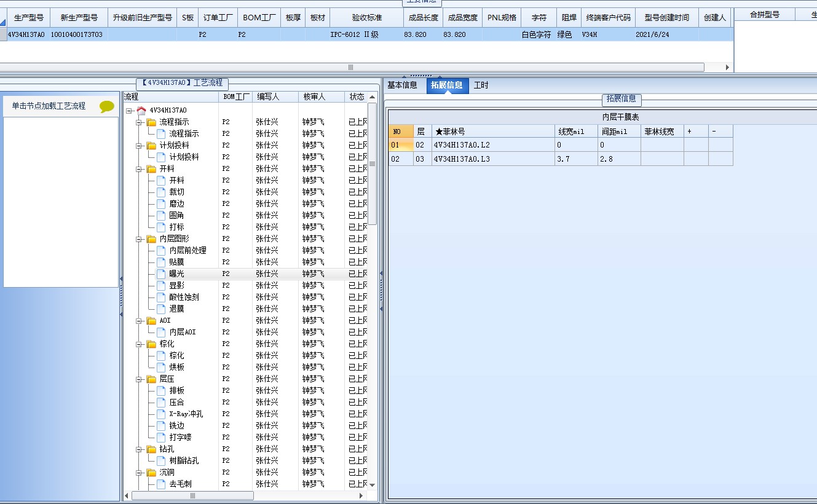Click the yellow speech bubble icon
The image size is (817, 504).
click(x=107, y=106)
